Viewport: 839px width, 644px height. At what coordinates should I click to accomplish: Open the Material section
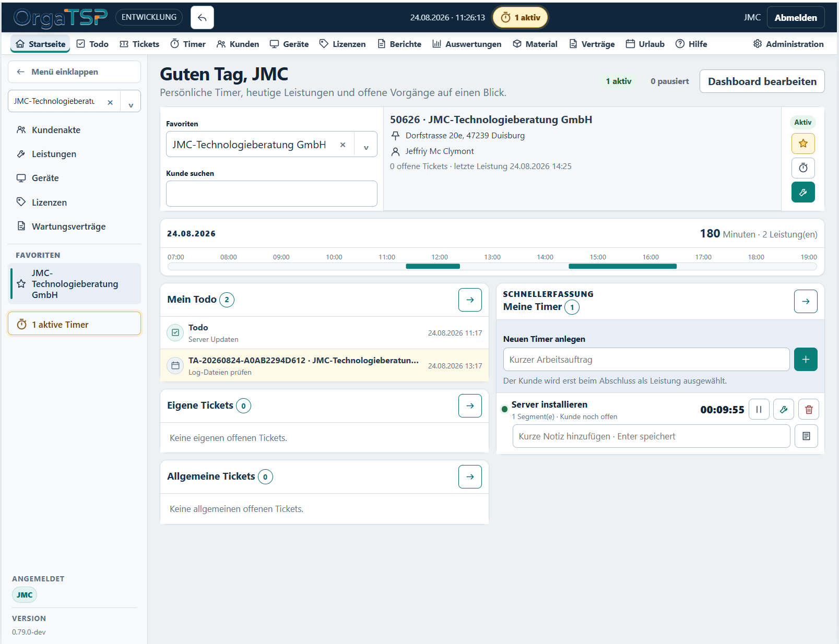click(535, 44)
